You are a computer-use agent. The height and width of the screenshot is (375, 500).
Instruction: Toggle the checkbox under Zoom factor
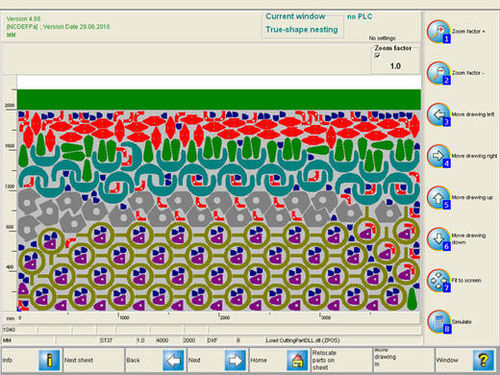tap(377, 55)
